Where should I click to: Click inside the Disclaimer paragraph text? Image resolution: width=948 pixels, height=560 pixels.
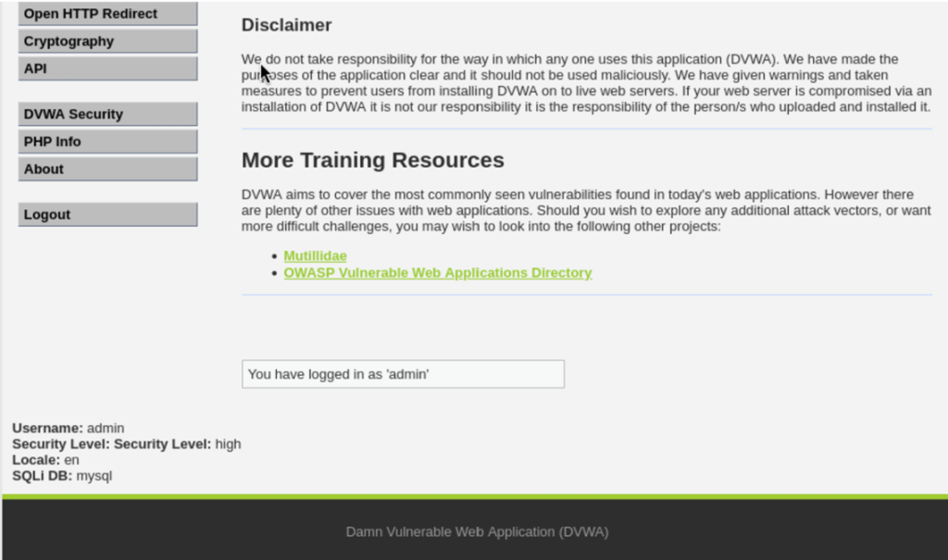click(x=585, y=83)
